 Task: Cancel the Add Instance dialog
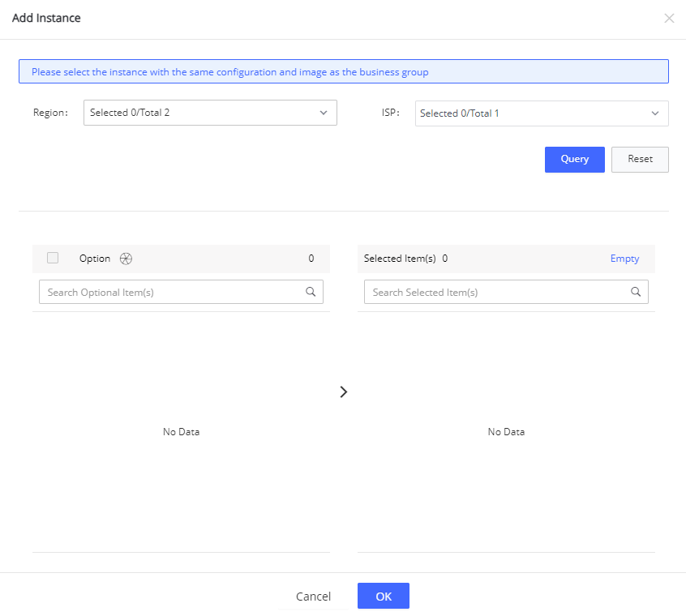coord(313,597)
